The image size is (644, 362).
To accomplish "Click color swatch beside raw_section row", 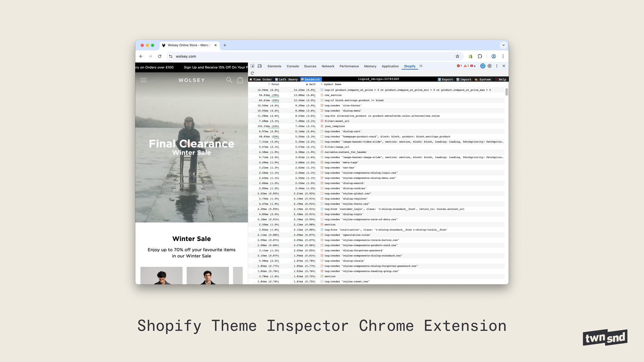I will click(x=322, y=95).
